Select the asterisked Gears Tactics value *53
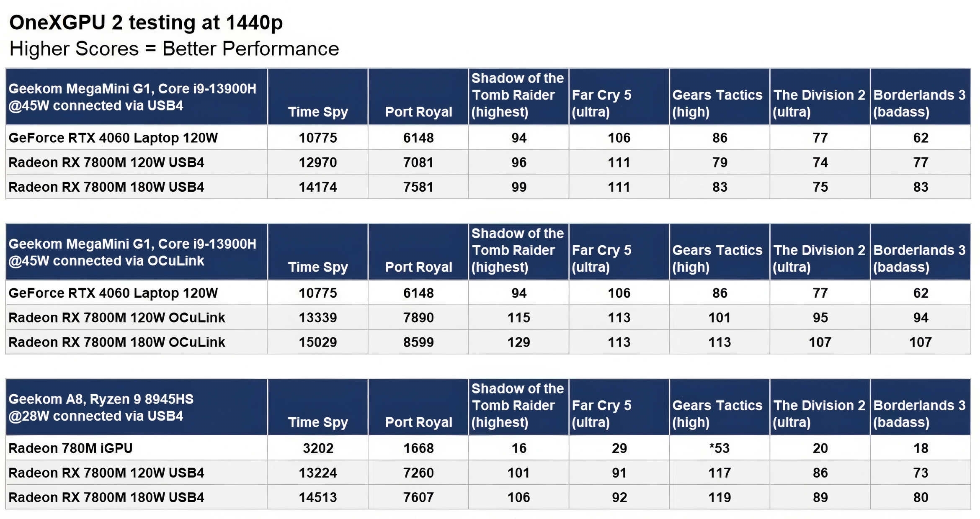Screen dimensions: 980x519 [720, 448]
